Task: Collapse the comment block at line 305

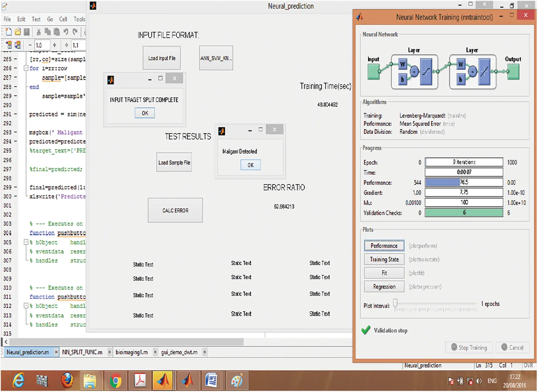Action: 26,242
